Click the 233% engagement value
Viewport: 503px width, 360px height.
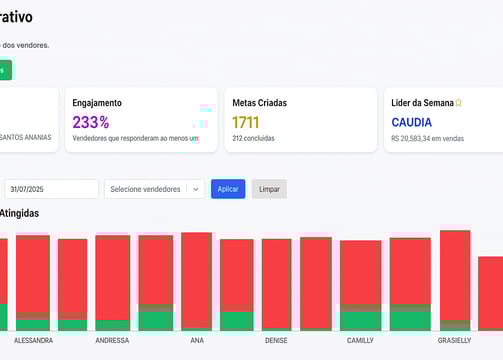[x=91, y=122]
